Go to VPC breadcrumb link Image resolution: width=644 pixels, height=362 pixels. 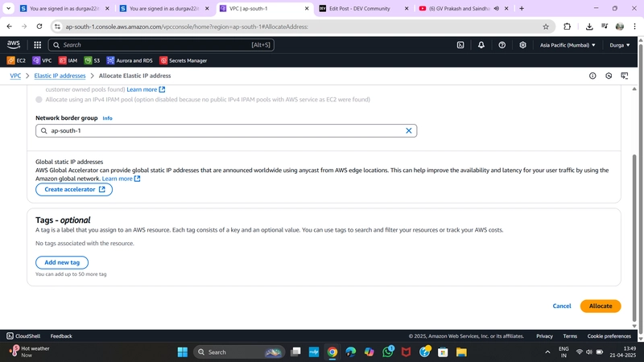[x=15, y=76]
